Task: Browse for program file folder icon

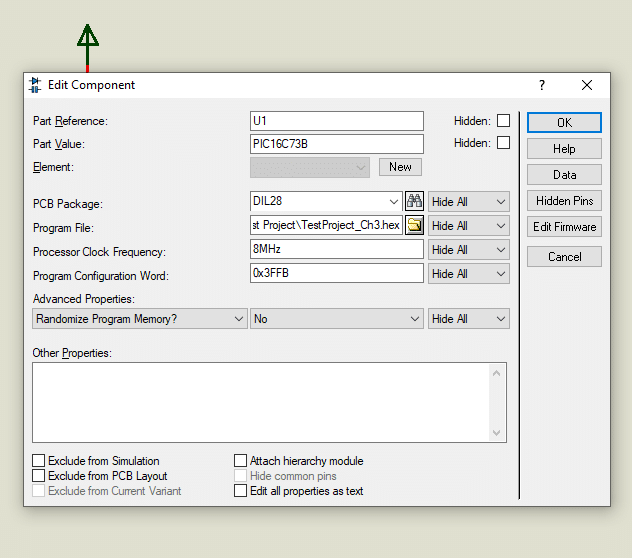Action: (414, 225)
